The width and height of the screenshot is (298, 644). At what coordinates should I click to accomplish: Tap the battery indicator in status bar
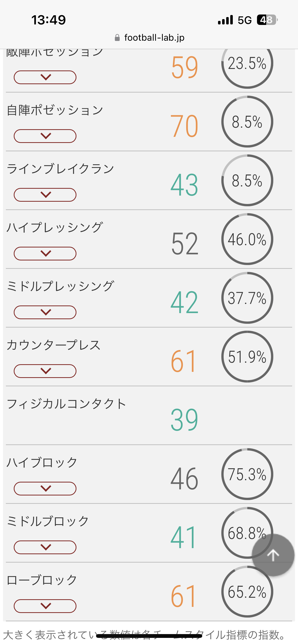click(267, 20)
